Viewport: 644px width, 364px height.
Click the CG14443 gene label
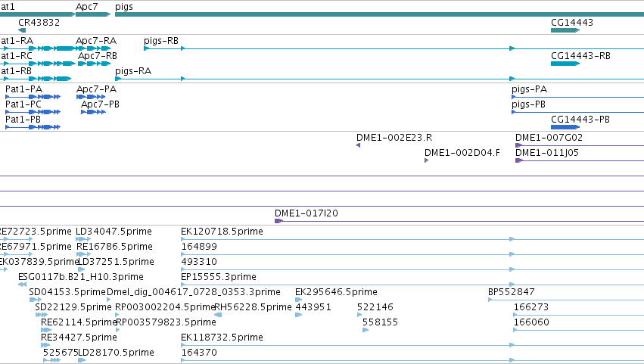(571, 22)
